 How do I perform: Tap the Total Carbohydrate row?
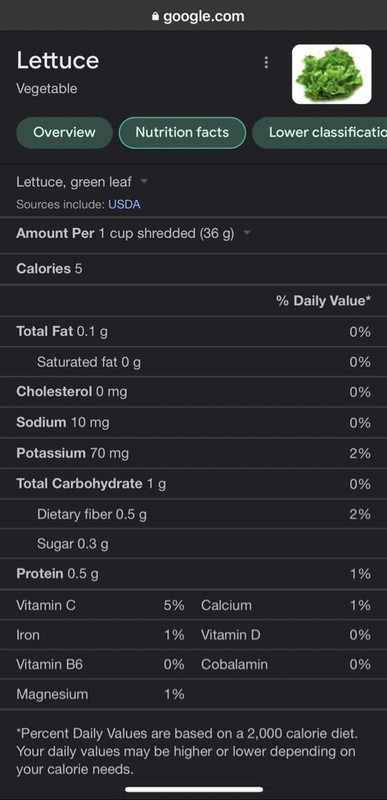193,484
